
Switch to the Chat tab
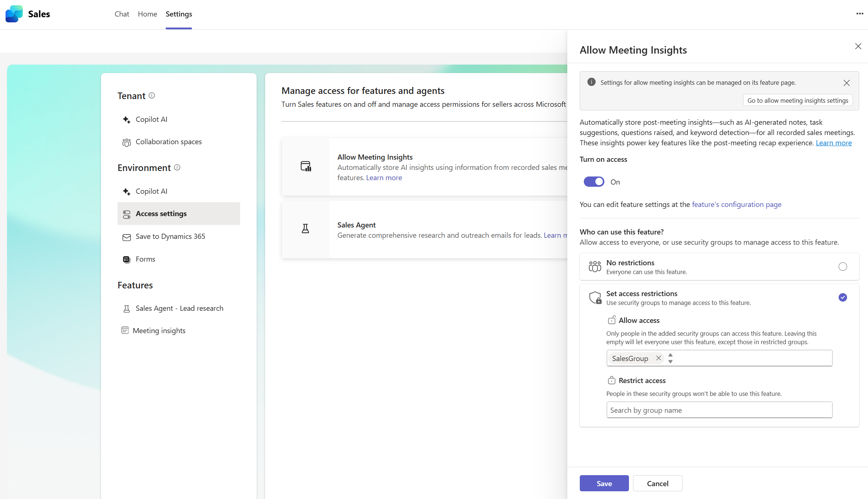point(122,14)
